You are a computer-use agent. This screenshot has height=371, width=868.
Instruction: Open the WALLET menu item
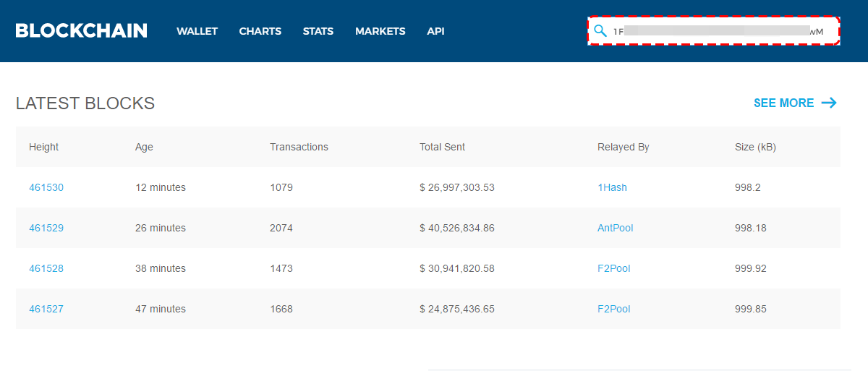tap(197, 31)
